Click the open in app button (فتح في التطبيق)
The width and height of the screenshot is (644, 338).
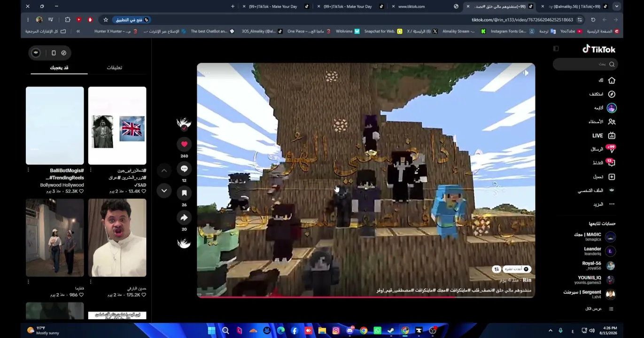pos(132,20)
